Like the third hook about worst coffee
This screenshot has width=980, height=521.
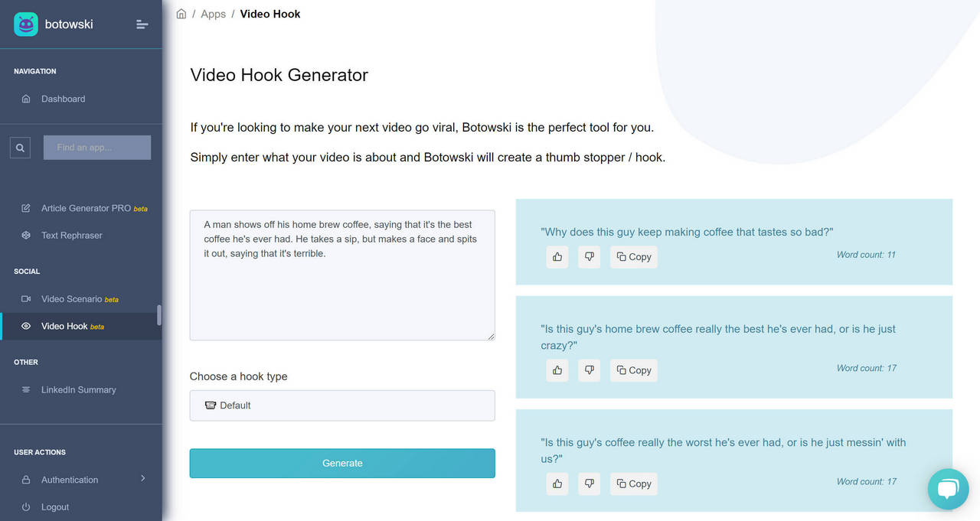click(x=557, y=484)
